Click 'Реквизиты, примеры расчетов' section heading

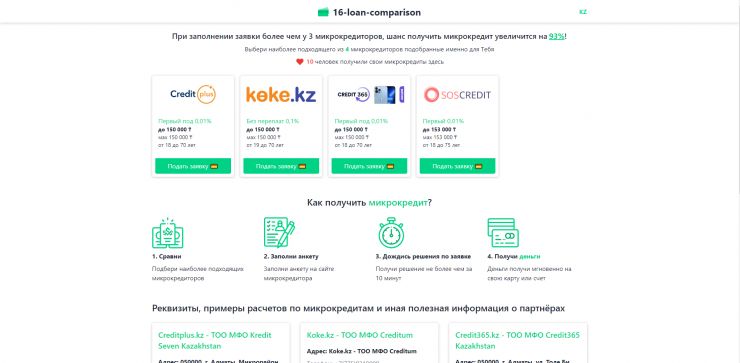(x=358, y=308)
